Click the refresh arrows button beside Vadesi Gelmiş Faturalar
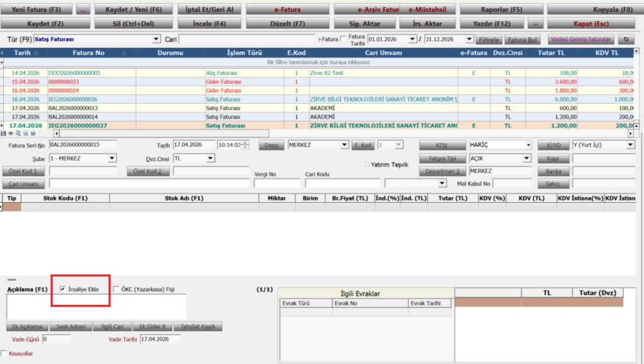The height and width of the screenshot is (364, 644). (x=626, y=40)
